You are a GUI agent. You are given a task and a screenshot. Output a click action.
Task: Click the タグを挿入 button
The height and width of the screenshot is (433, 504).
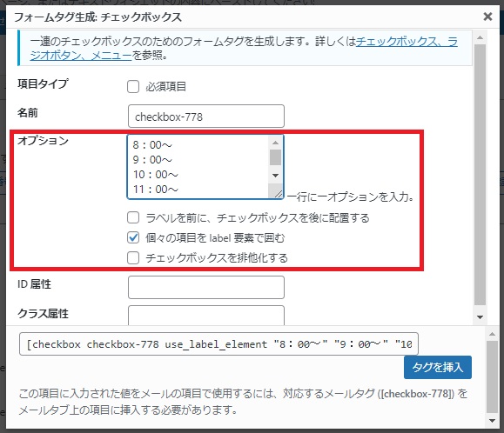[438, 367]
